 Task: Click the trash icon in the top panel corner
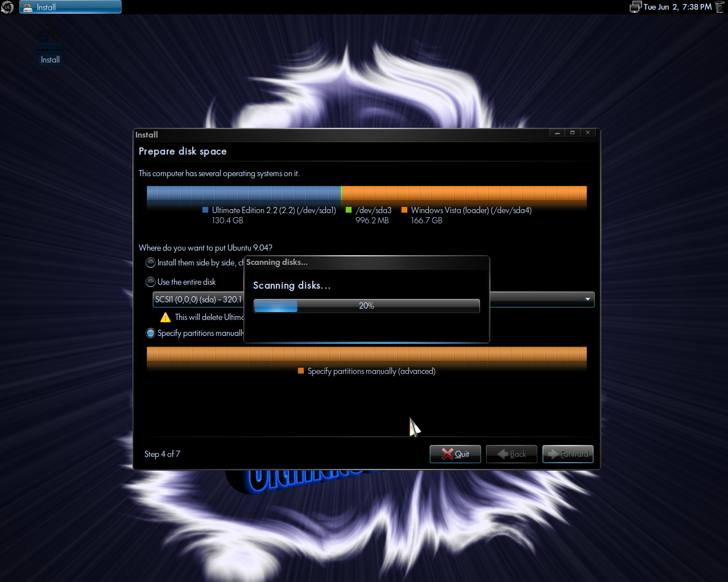pos(721,7)
